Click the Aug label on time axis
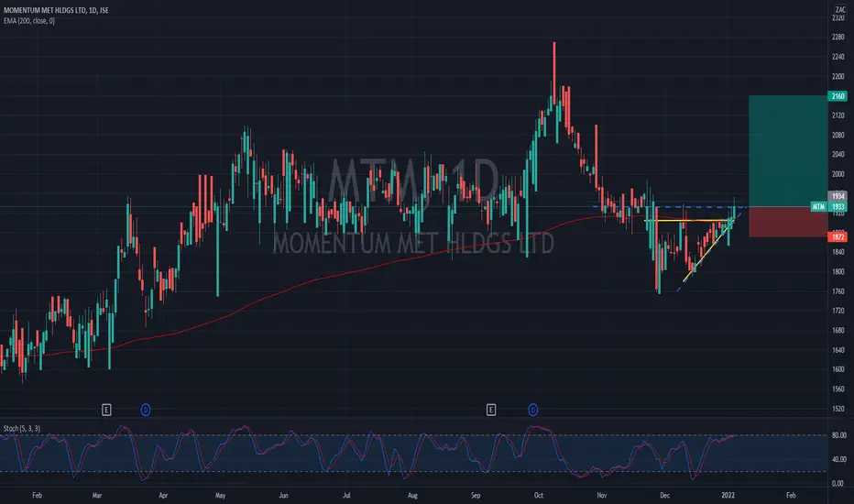 pyautogui.click(x=412, y=495)
